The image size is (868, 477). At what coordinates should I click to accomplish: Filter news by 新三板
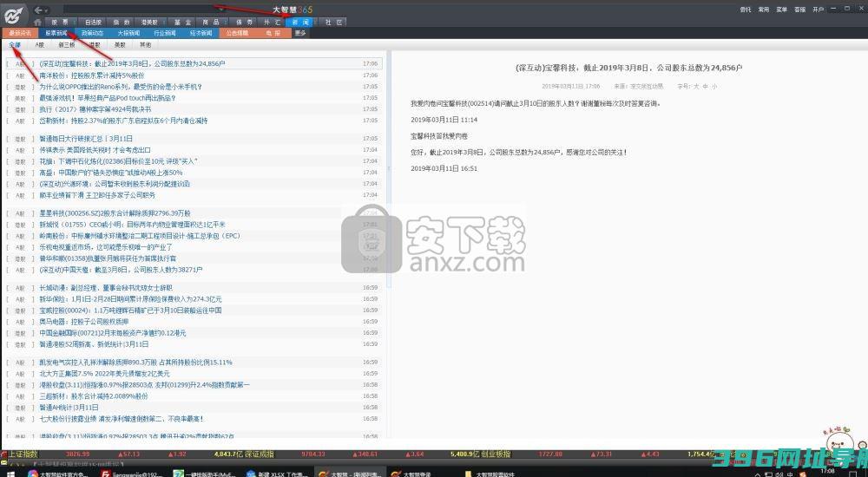click(67, 45)
